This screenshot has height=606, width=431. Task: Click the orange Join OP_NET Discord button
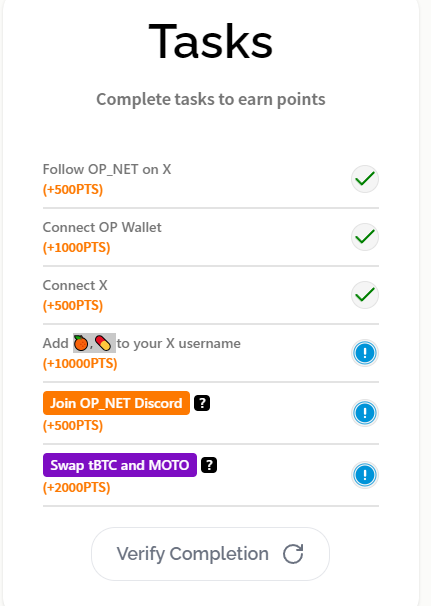116,403
